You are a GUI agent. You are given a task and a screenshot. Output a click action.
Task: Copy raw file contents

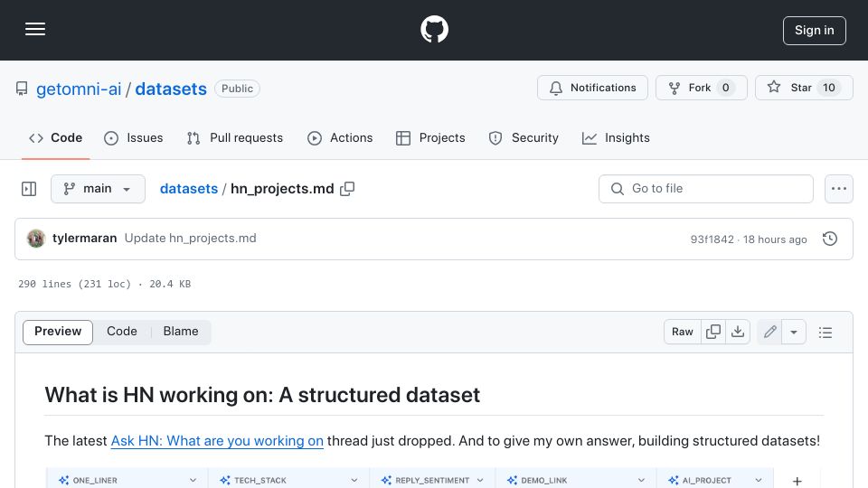[713, 332]
